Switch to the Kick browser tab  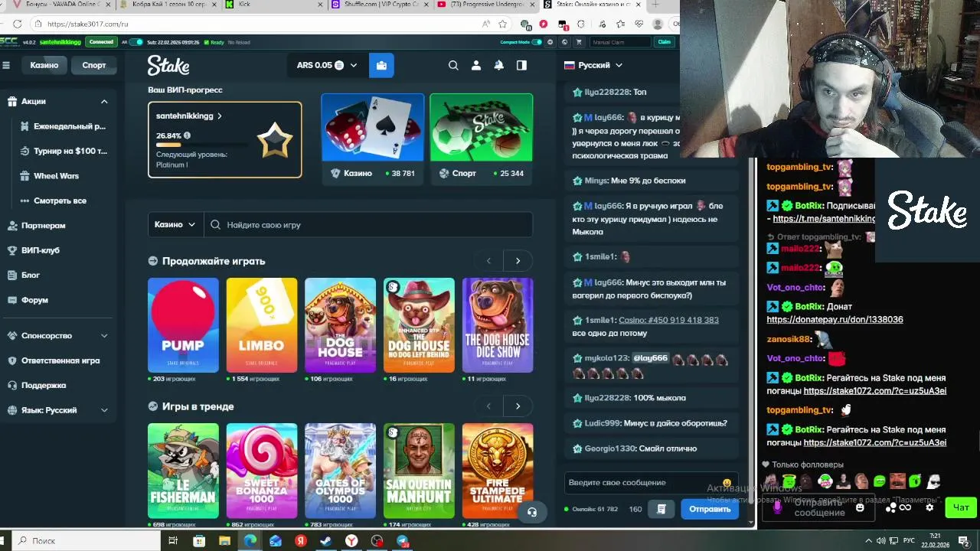pyautogui.click(x=273, y=5)
